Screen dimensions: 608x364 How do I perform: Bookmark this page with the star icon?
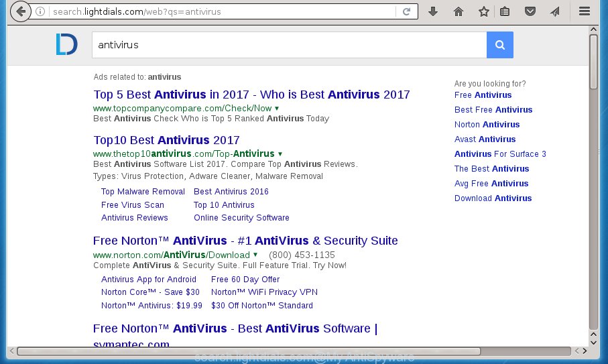click(x=483, y=11)
